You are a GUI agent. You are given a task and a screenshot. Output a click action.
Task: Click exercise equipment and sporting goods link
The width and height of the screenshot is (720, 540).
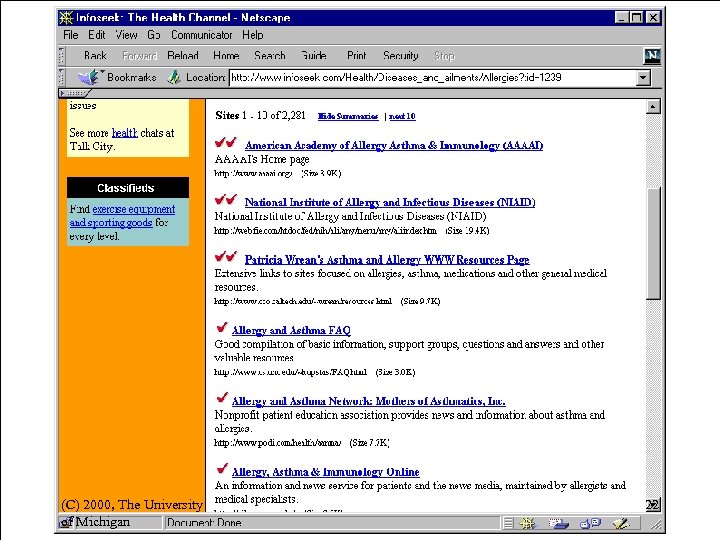click(x=122, y=216)
